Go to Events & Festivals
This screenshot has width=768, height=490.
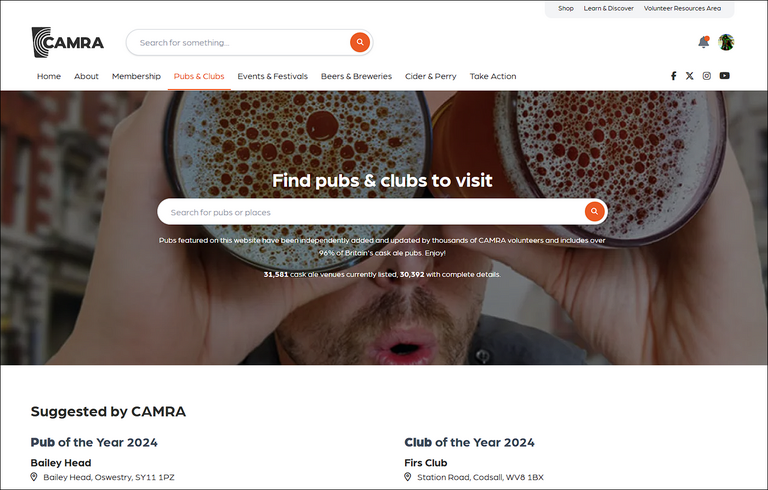273,76
